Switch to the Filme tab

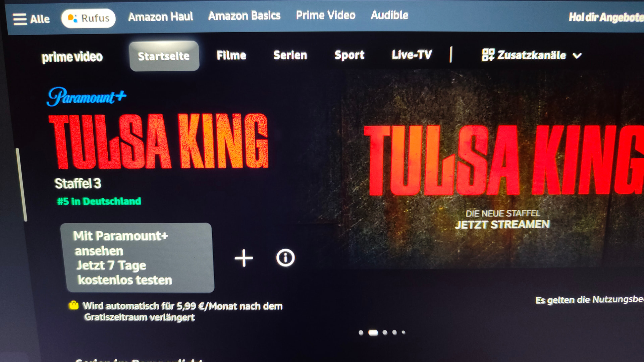tap(231, 55)
